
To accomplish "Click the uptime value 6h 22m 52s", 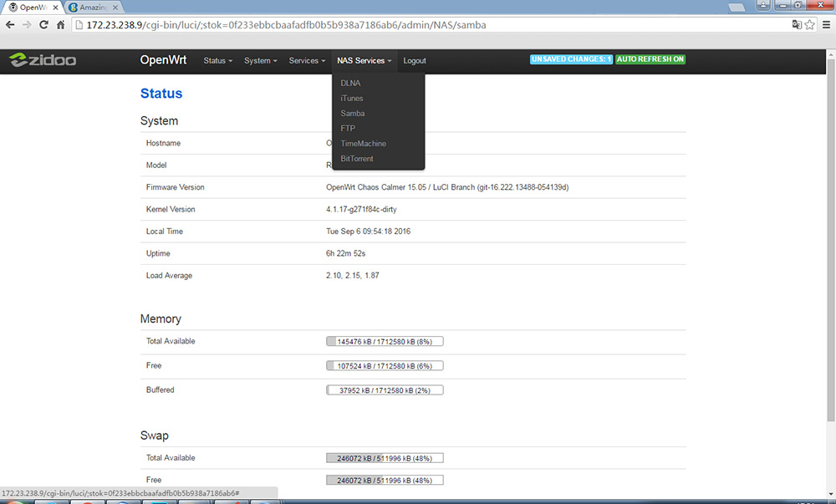I will [x=345, y=253].
